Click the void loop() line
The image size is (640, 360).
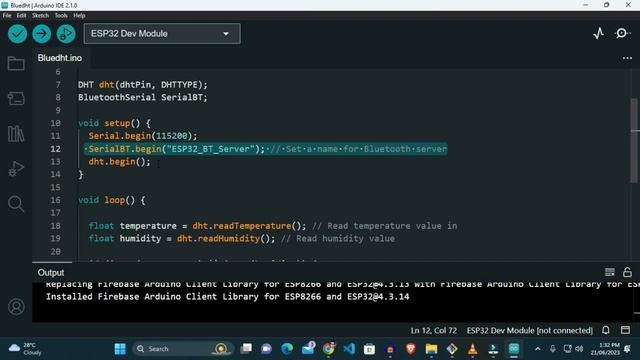tap(111, 200)
